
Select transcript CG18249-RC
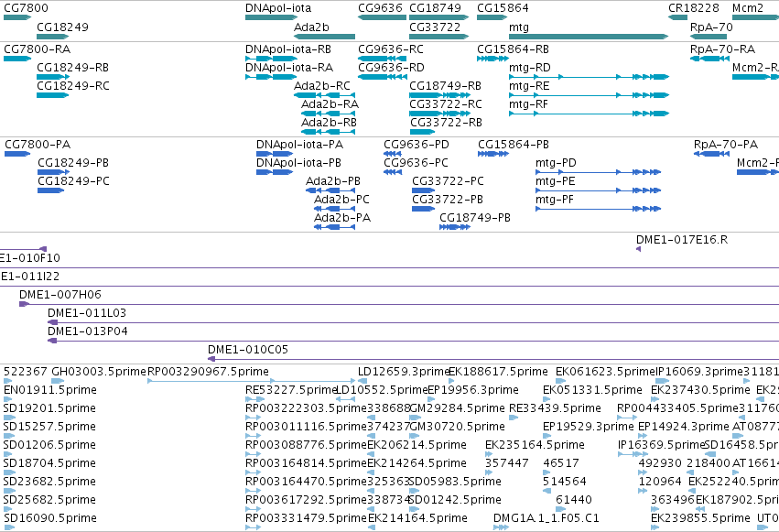click(53, 95)
